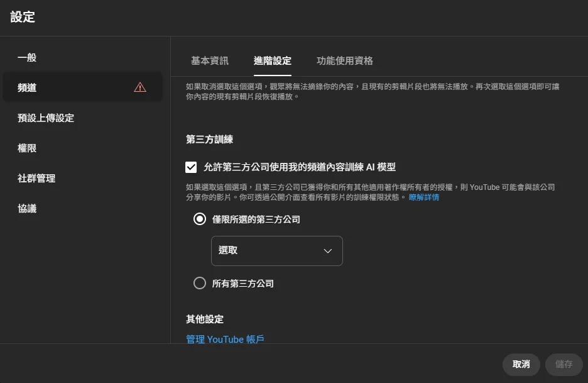Viewport: 588px width, 383px height.
Task: Click the 設定 dialog title
Action: tap(23, 17)
